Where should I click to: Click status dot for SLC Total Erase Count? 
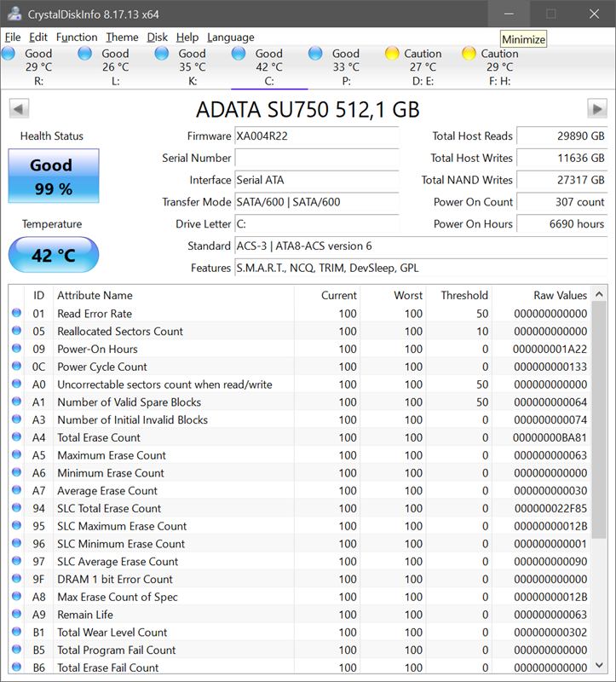point(16,507)
